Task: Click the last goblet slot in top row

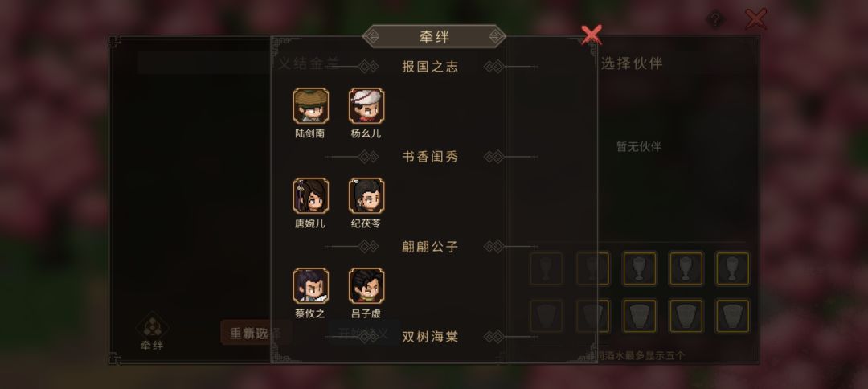Action: point(732,269)
